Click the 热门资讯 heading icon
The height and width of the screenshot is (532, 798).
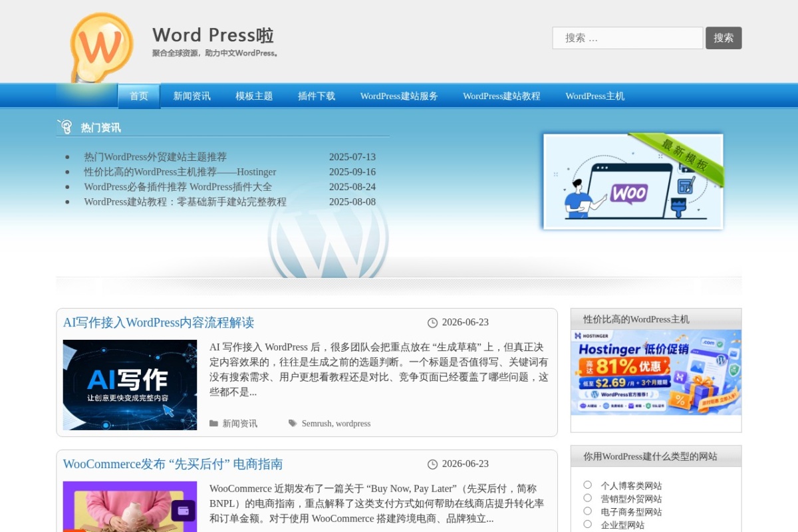click(x=65, y=126)
